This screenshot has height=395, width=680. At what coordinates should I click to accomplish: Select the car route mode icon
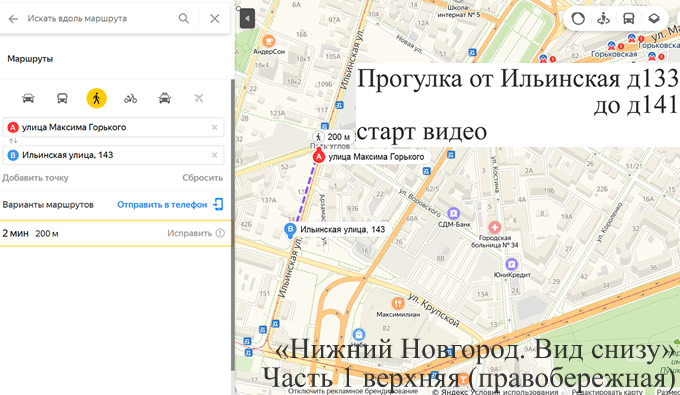[28, 98]
